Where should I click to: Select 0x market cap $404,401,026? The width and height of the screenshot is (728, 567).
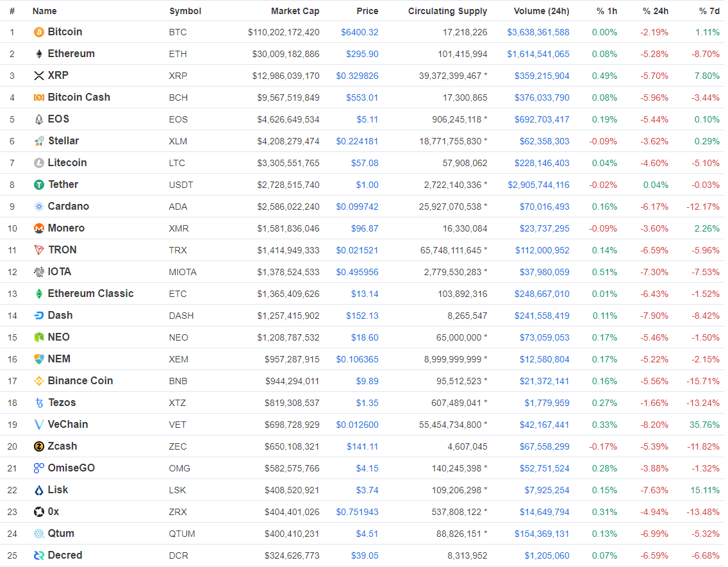pos(292,512)
